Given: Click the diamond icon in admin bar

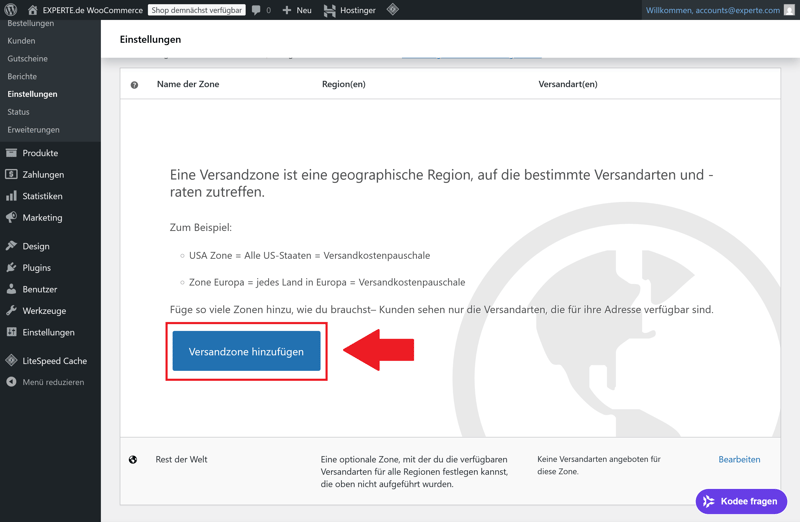Looking at the screenshot, I should click(393, 10).
